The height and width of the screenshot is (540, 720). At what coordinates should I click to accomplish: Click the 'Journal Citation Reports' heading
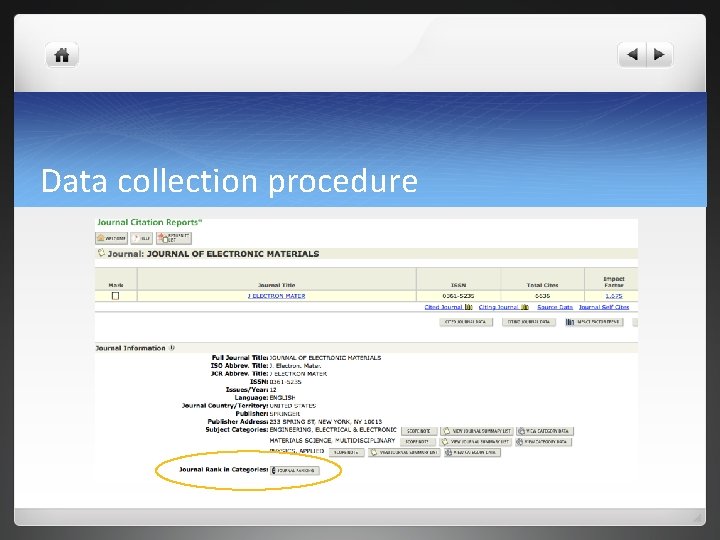click(x=149, y=223)
